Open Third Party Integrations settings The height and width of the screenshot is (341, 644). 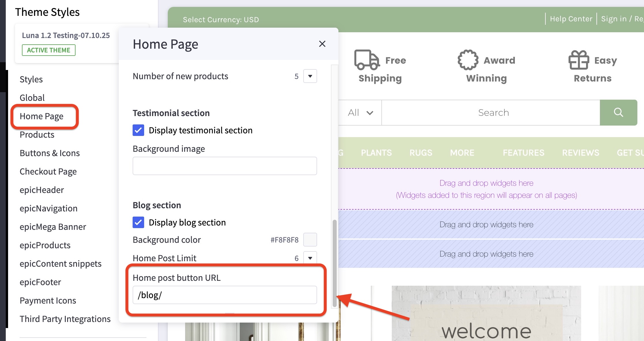[x=65, y=319]
